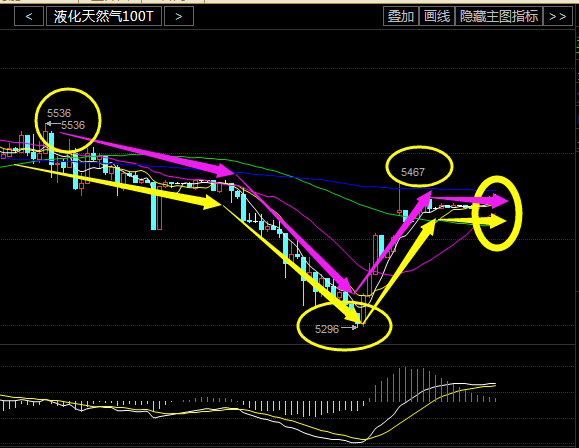Select the short horizontal magenta arrow
Viewport: 579px width, 448px height.
pyautogui.click(x=470, y=200)
